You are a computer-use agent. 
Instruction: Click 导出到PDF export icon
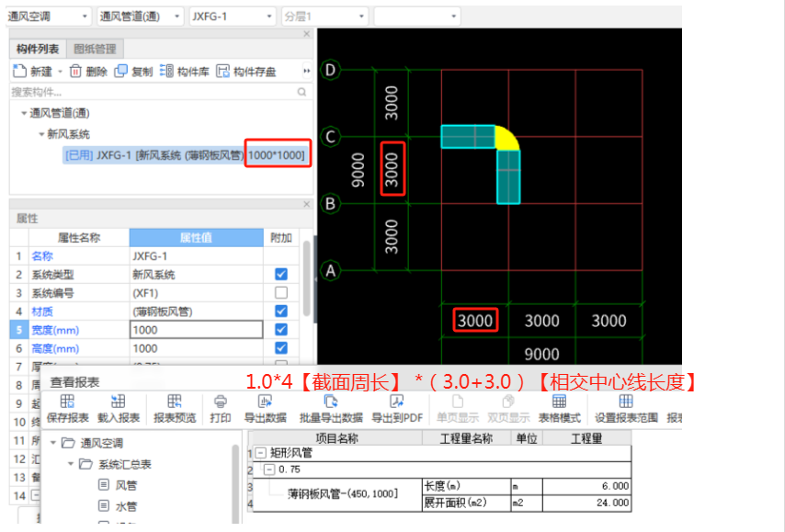397,402
